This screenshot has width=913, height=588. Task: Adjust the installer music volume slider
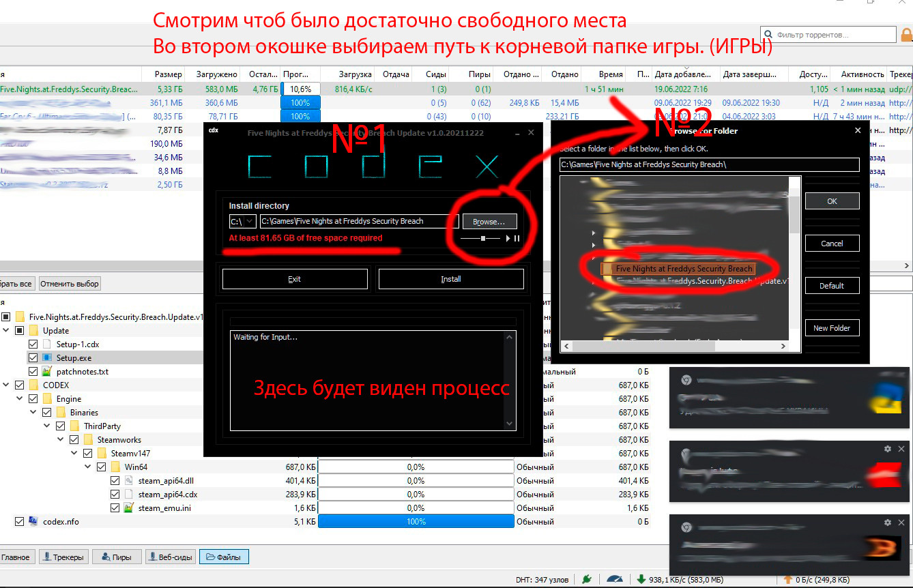coord(483,239)
